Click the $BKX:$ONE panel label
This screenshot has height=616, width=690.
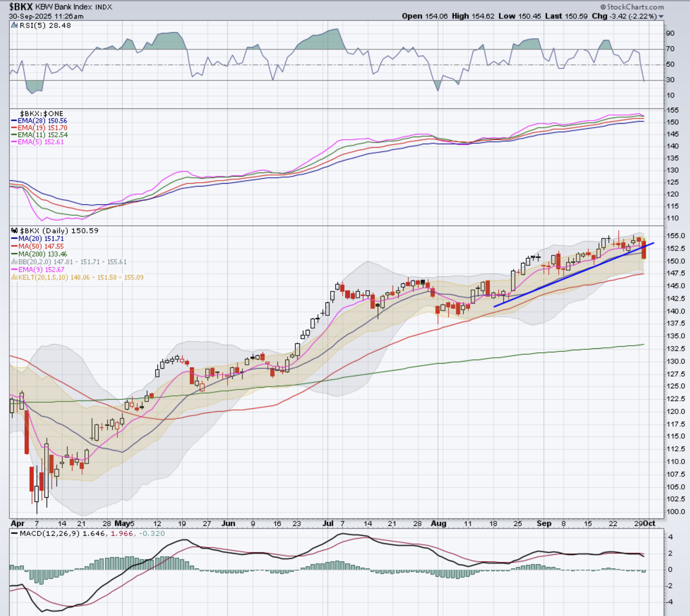(41, 114)
